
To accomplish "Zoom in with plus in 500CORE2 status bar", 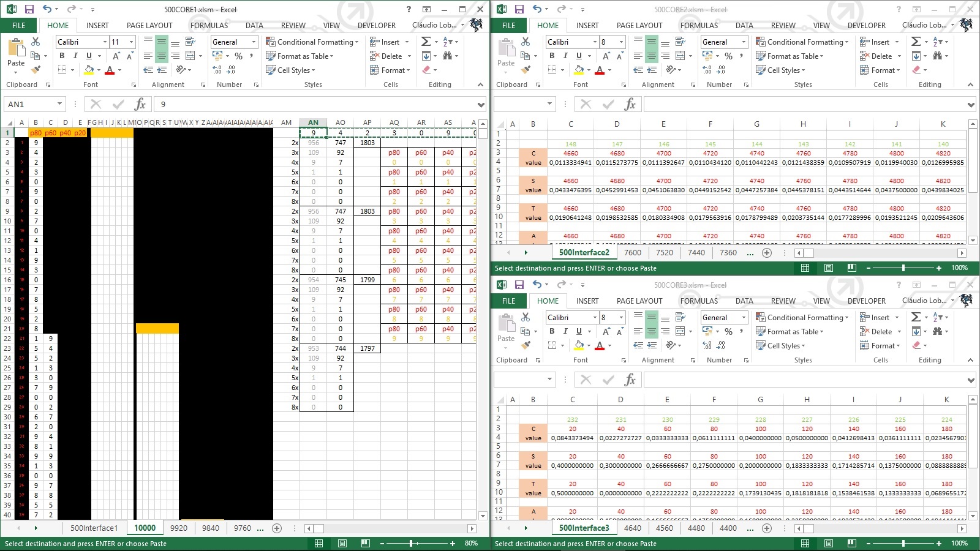I will point(939,268).
